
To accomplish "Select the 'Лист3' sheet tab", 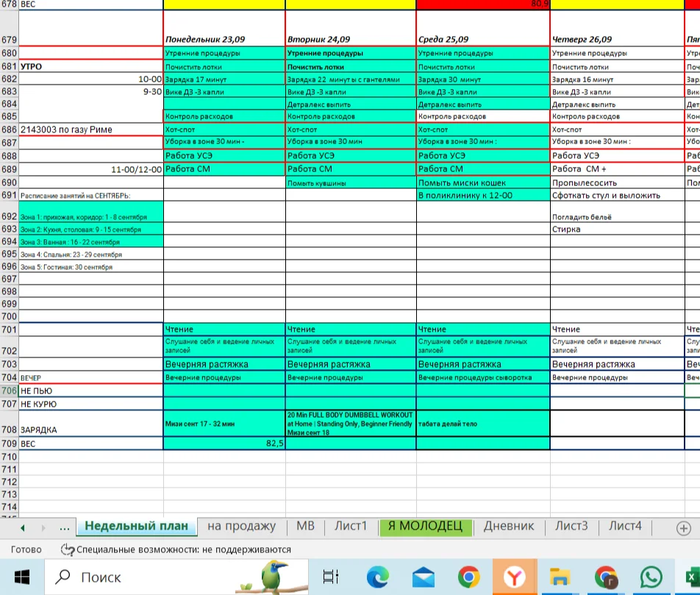I will pyautogui.click(x=571, y=526).
